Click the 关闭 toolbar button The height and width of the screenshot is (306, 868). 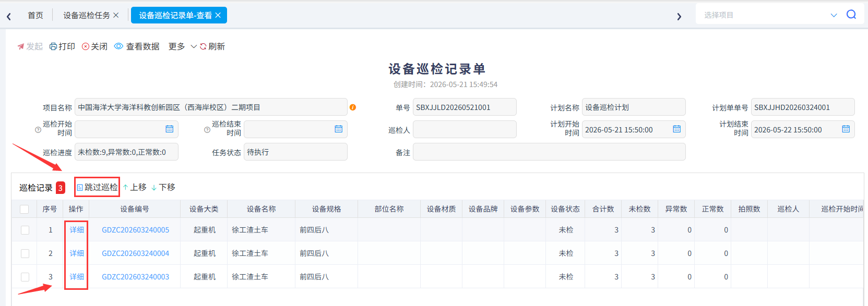point(94,46)
